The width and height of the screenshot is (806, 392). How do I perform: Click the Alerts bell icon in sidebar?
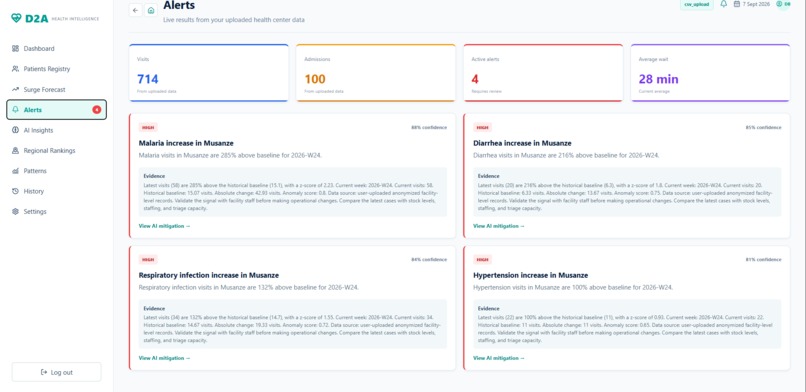[x=15, y=109]
